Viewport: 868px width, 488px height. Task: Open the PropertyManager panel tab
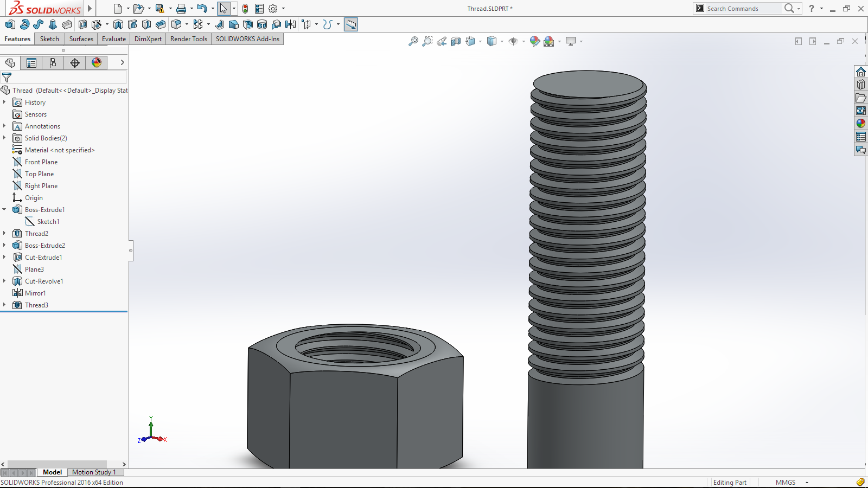coord(31,63)
